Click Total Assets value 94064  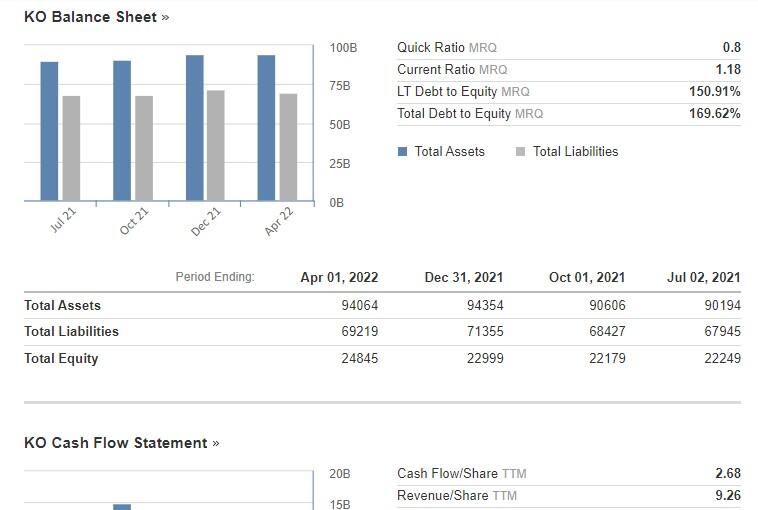pyautogui.click(x=360, y=306)
